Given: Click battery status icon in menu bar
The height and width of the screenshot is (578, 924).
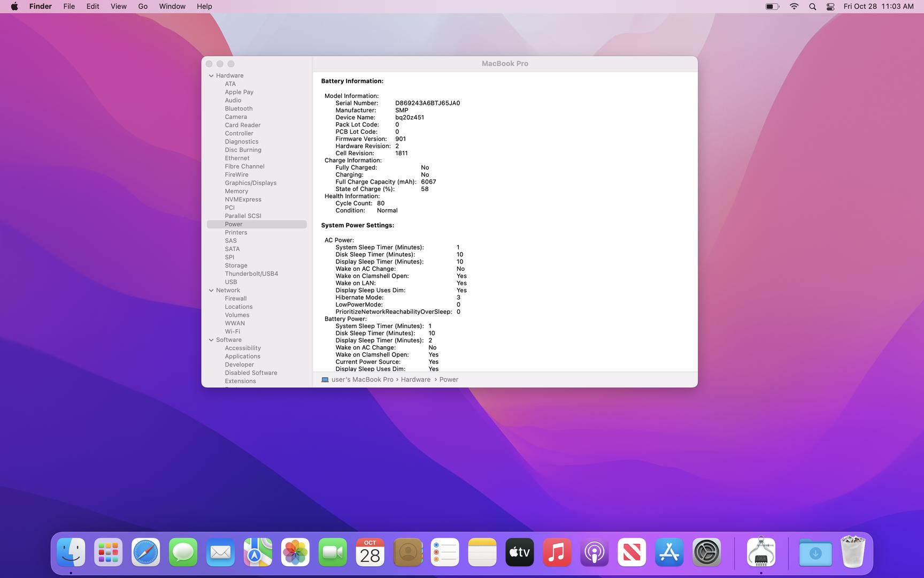Looking at the screenshot, I should pos(772,6).
